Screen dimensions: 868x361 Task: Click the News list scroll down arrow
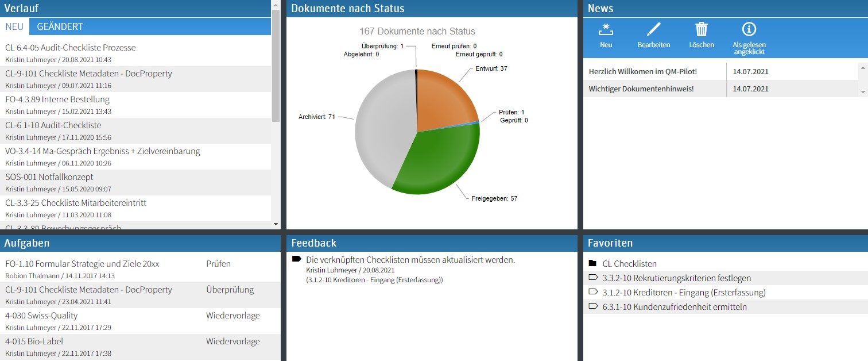coord(863,92)
